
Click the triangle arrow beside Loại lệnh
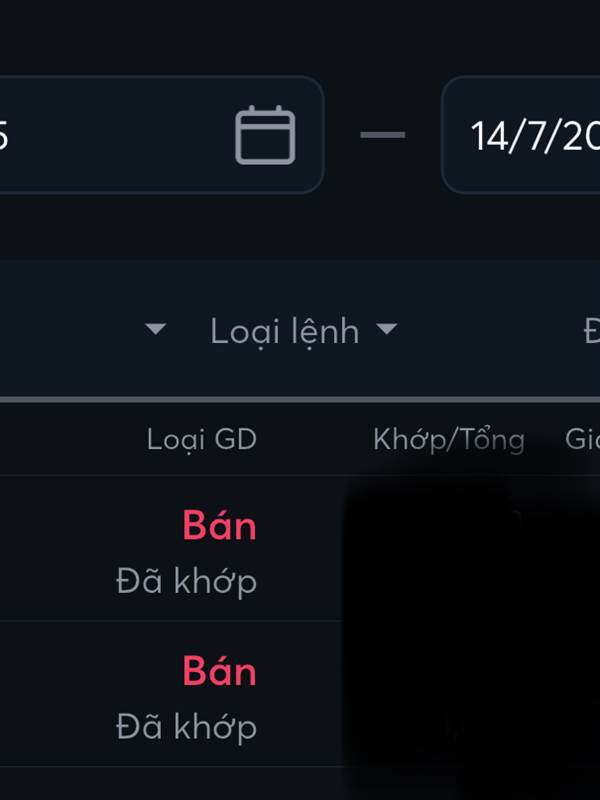pos(386,329)
